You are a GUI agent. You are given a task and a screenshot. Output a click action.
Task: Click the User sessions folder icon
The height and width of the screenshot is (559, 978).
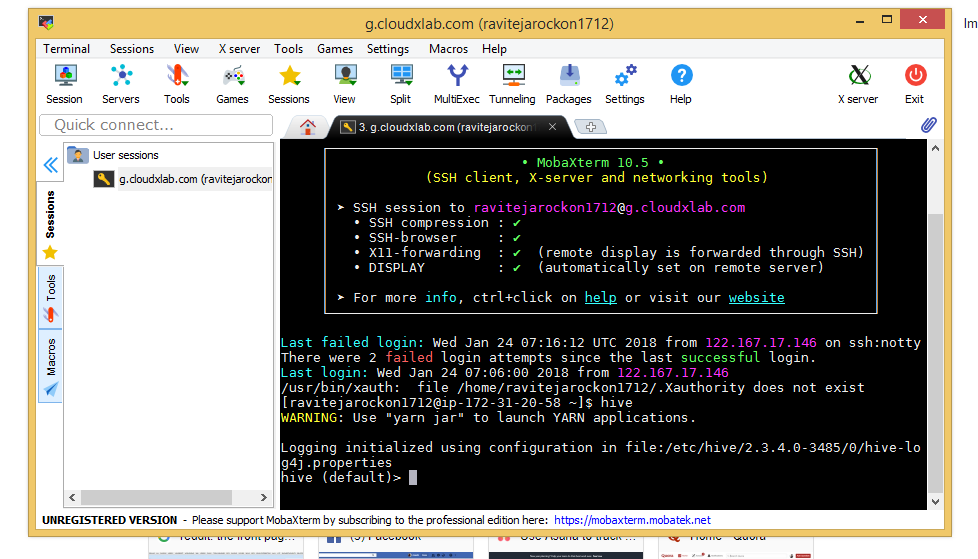(78, 155)
